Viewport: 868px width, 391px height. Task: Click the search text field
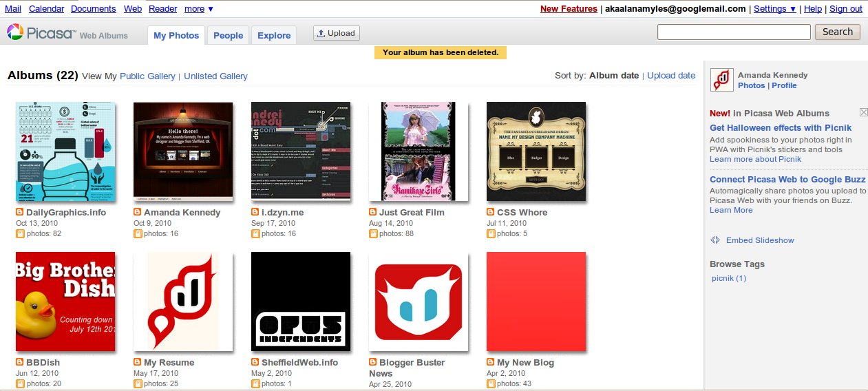pos(734,32)
